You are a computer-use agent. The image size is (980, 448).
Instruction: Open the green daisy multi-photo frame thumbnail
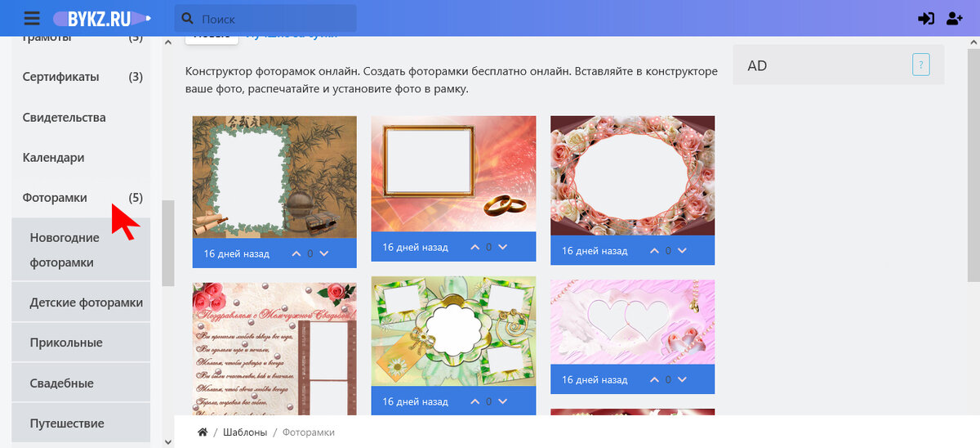click(x=453, y=331)
